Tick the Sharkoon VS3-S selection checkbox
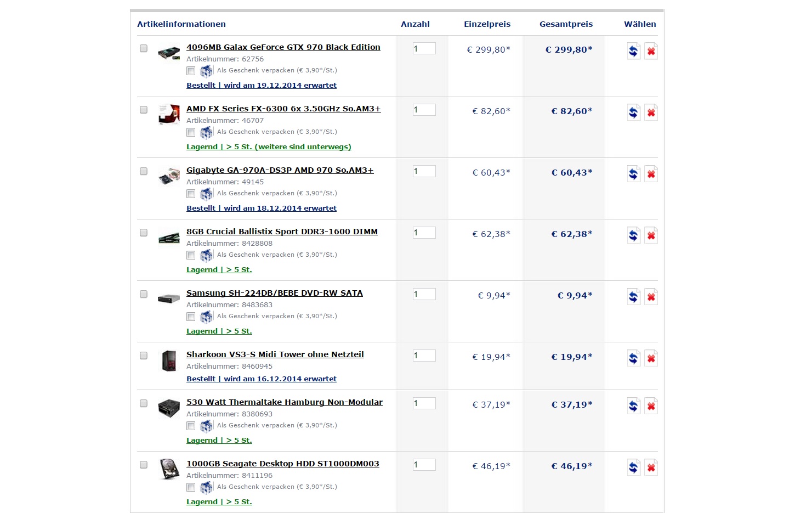Screen dimensions: 812x513 (144, 356)
